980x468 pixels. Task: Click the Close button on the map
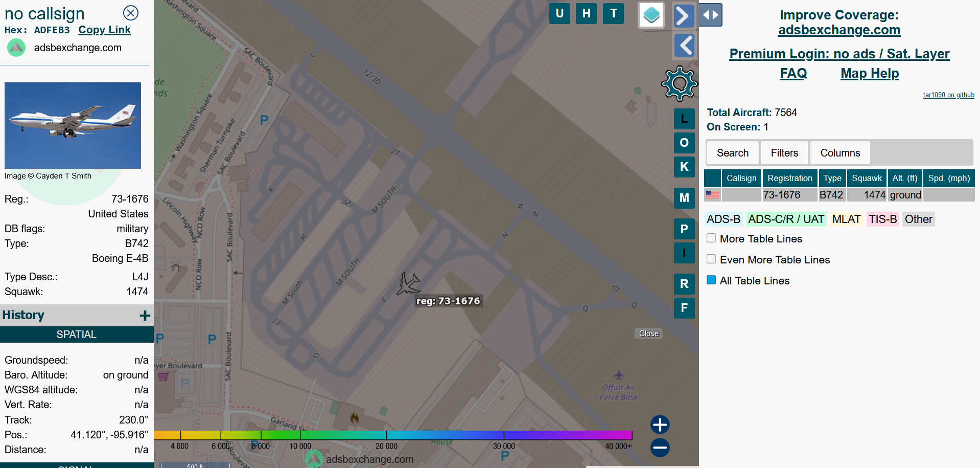pos(649,333)
